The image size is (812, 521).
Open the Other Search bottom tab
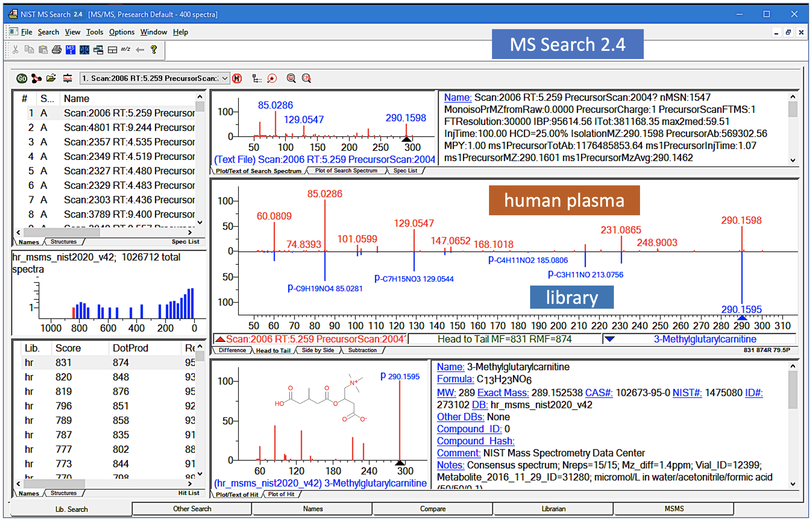pos(192,509)
